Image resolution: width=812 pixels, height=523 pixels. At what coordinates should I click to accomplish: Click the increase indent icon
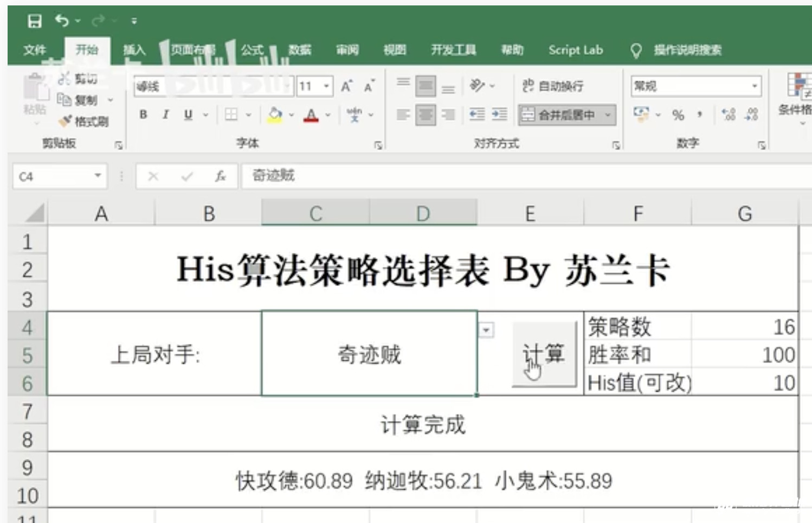click(499, 114)
